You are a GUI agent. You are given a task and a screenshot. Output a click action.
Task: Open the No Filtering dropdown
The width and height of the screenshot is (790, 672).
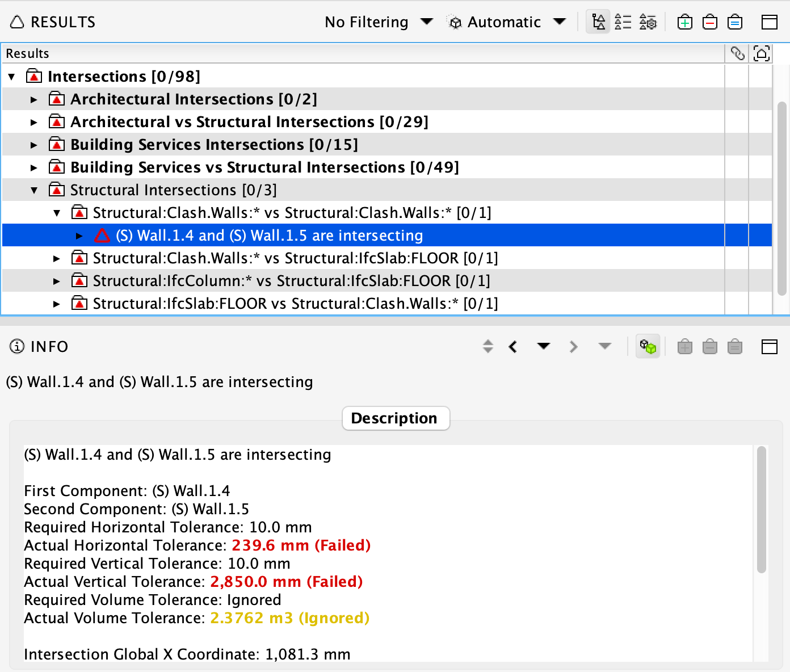coord(426,22)
